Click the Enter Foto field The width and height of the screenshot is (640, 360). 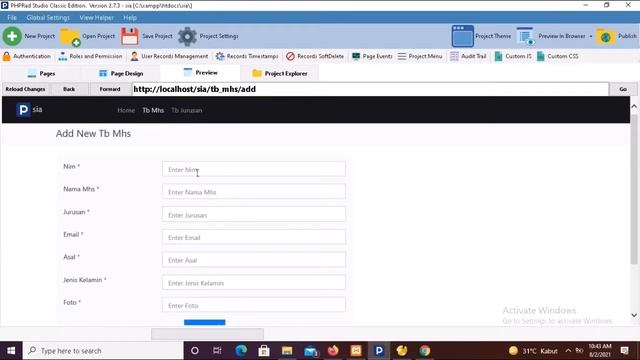(254, 305)
